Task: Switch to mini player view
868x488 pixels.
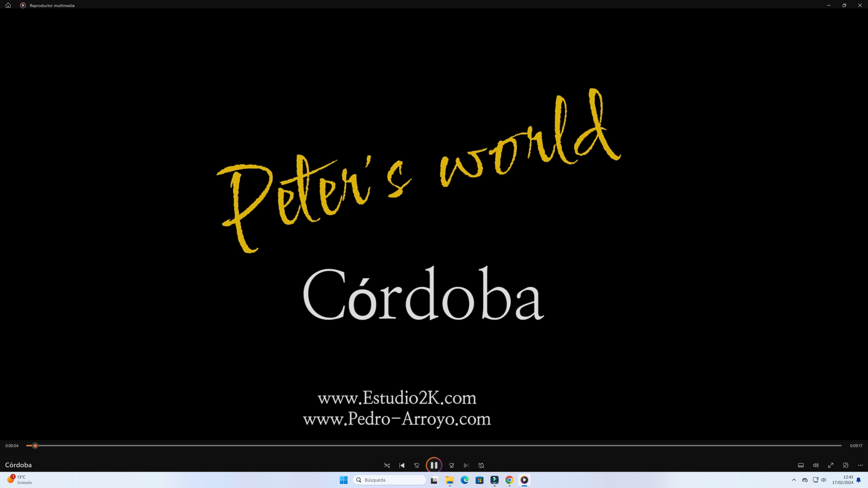Action: point(845,465)
